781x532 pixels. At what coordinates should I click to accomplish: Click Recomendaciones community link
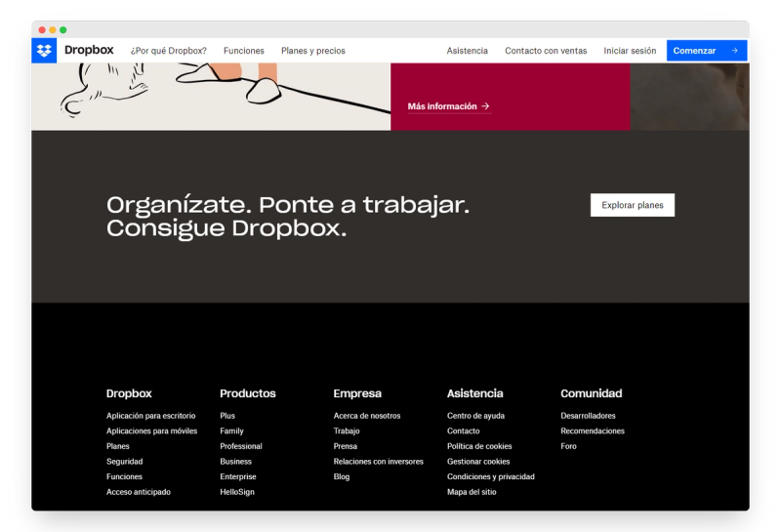[593, 430]
